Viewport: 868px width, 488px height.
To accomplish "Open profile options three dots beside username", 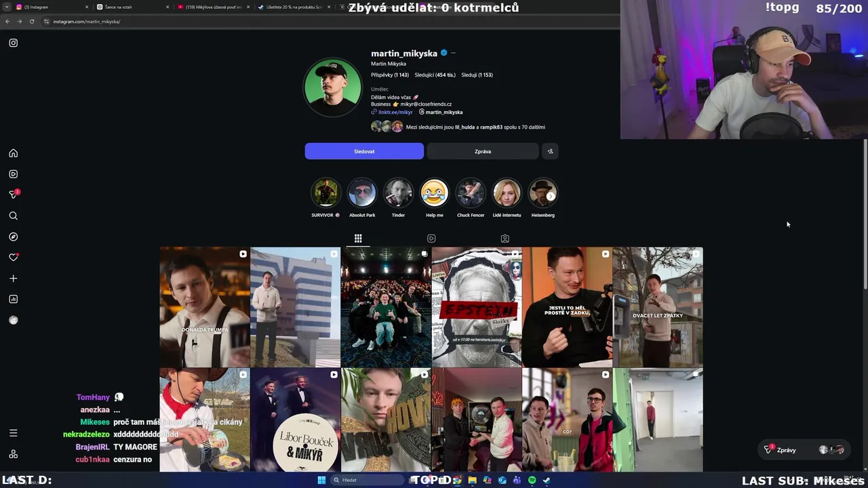I will [x=453, y=53].
